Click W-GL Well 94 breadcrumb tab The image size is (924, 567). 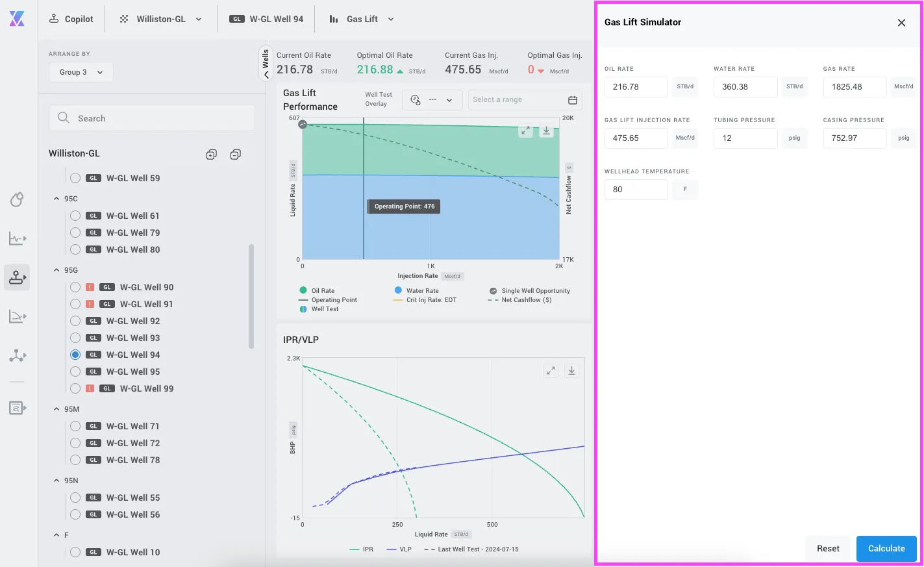point(266,19)
